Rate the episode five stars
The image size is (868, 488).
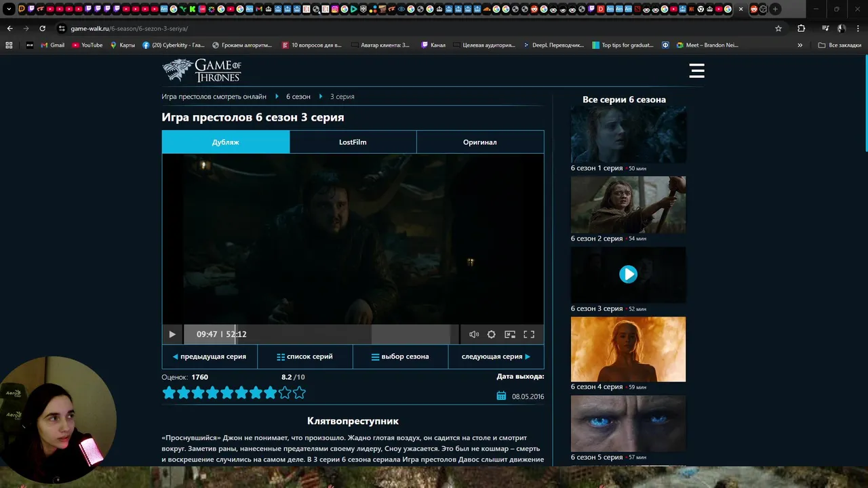(x=226, y=392)
